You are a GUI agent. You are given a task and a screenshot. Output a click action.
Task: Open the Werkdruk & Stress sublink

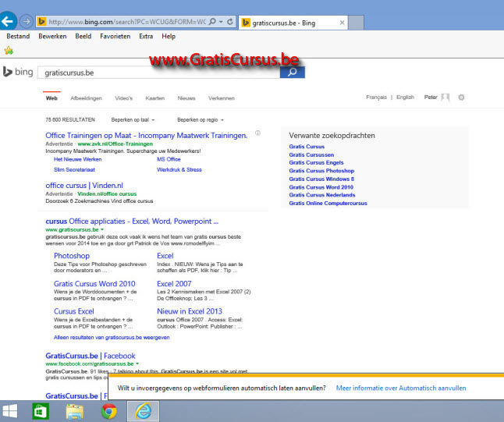tap(179, 170)
